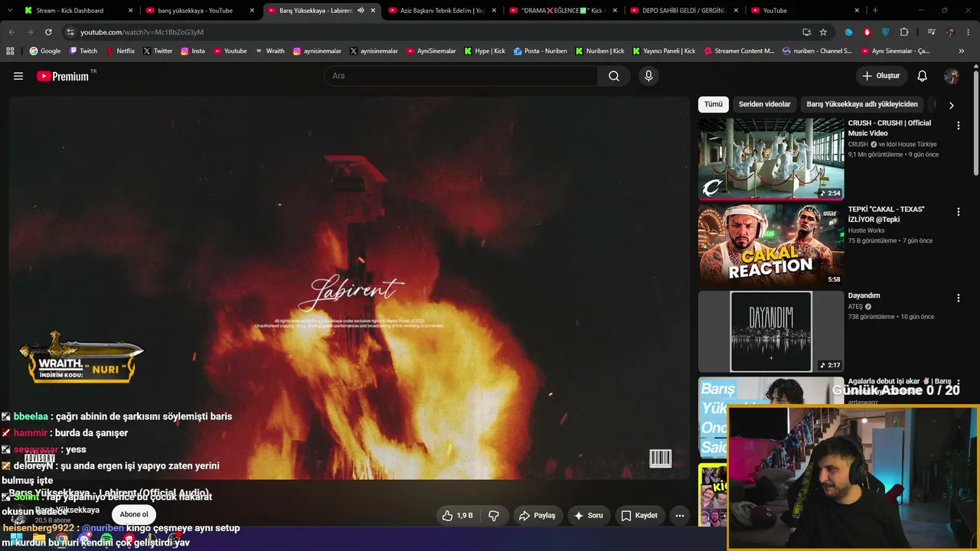
Task: Click the Soru ask button
Action: coord(588,516)
